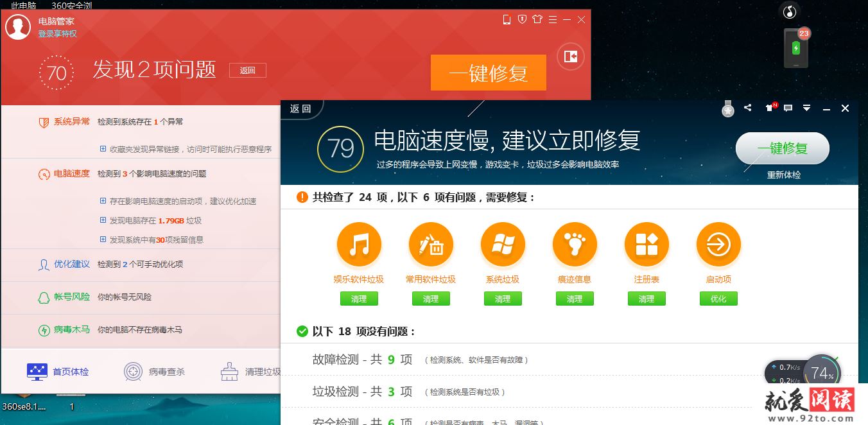Open the 注册表 registry icon
The image size is (868, 425).
(647, 245)
